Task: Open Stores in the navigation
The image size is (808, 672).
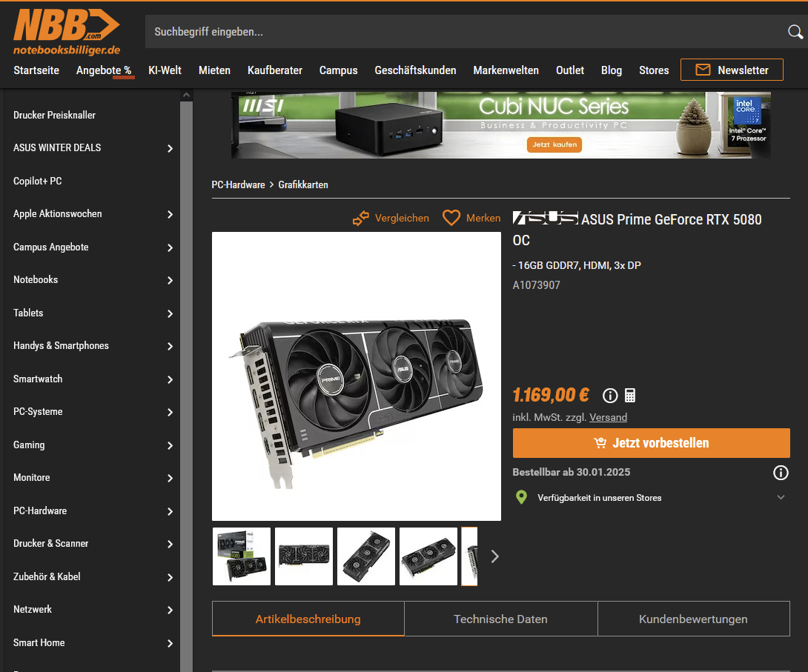Action: click(x=654, y=70)
